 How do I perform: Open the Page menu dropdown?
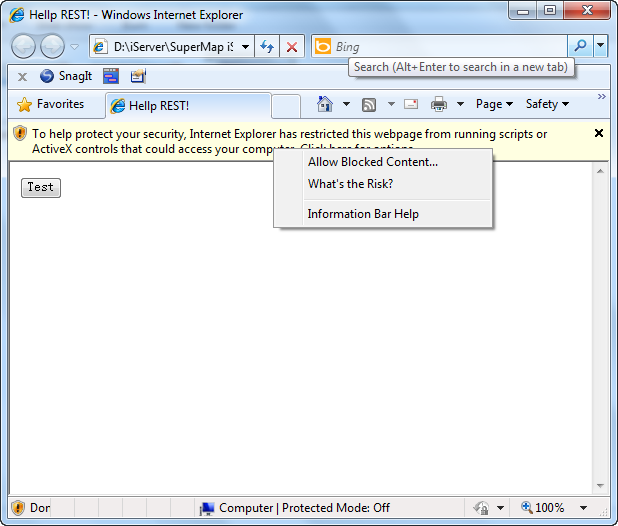click(494, 104)
